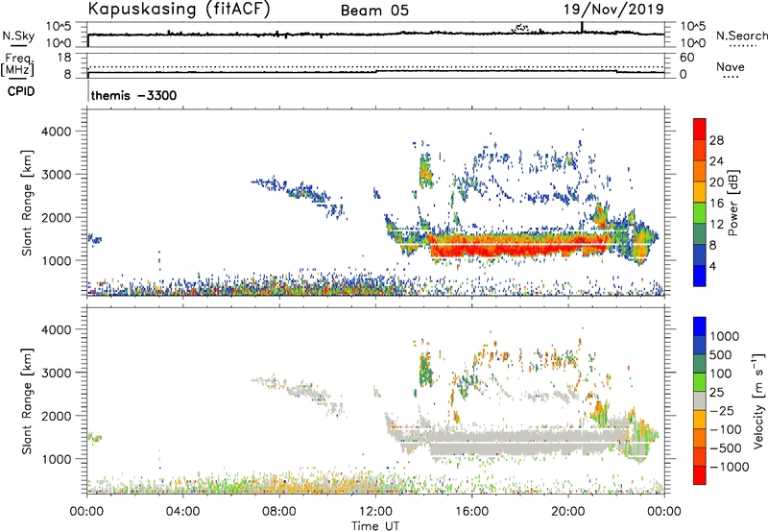
Task: Click the 12 dB colorbar label
Action: [716, 225]
